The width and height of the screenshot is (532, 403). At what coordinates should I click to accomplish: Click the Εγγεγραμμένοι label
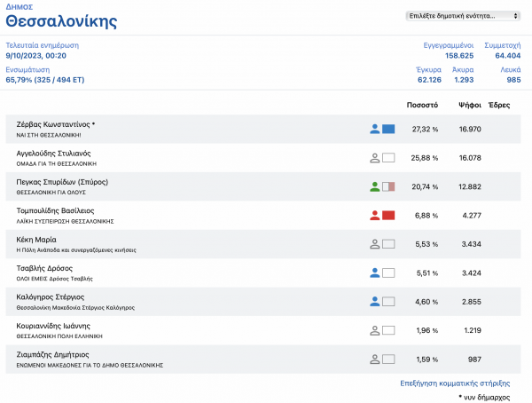click(448, 45)
